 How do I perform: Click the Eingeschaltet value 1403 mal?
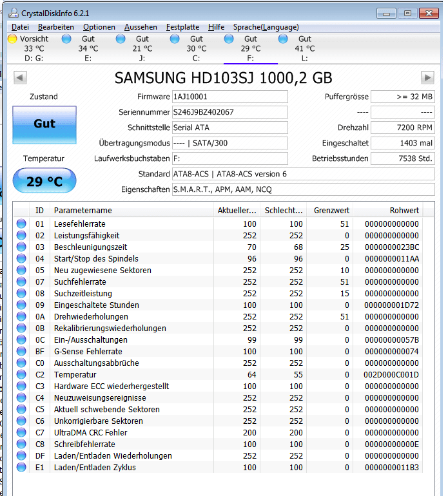[x=403, y=143]
